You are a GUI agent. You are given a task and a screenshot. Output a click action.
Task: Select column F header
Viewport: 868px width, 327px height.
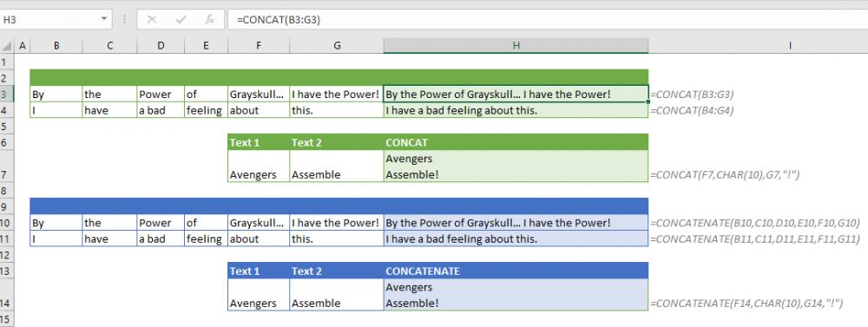pos(259,46)
